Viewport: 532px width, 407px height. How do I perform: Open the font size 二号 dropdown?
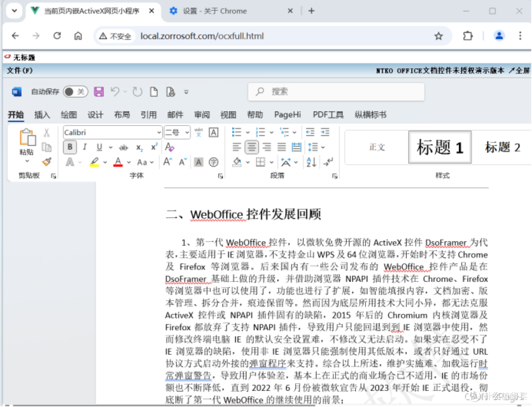click(x=187, y=133)
